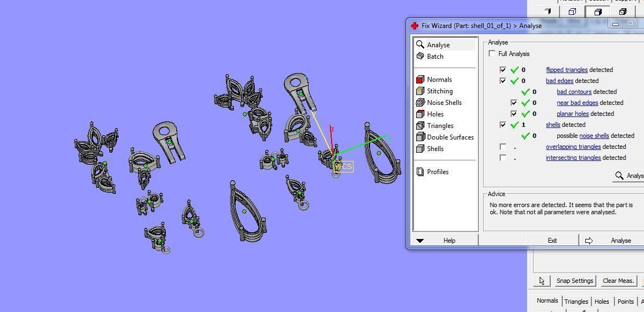Open the Double Surfaces fixing step
644x312 pixels.
tap(445, 137)
